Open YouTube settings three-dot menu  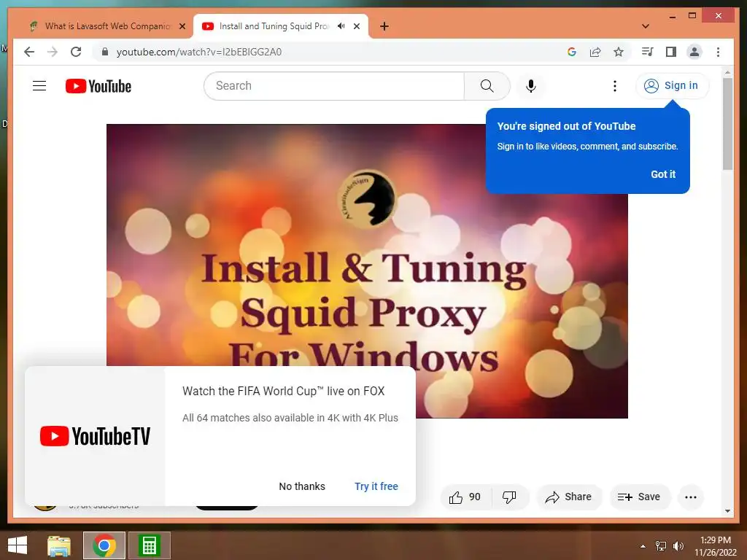pyautogui.click(x=614, y=86)
